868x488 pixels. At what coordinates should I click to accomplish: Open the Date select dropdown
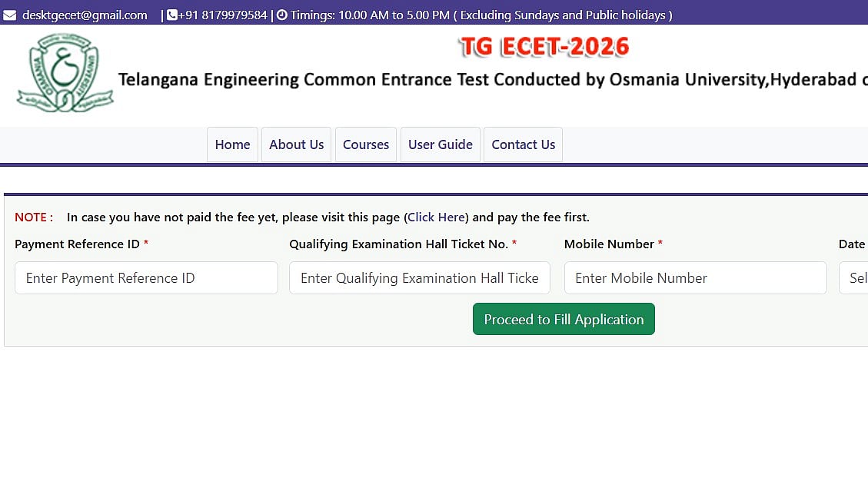855,278
